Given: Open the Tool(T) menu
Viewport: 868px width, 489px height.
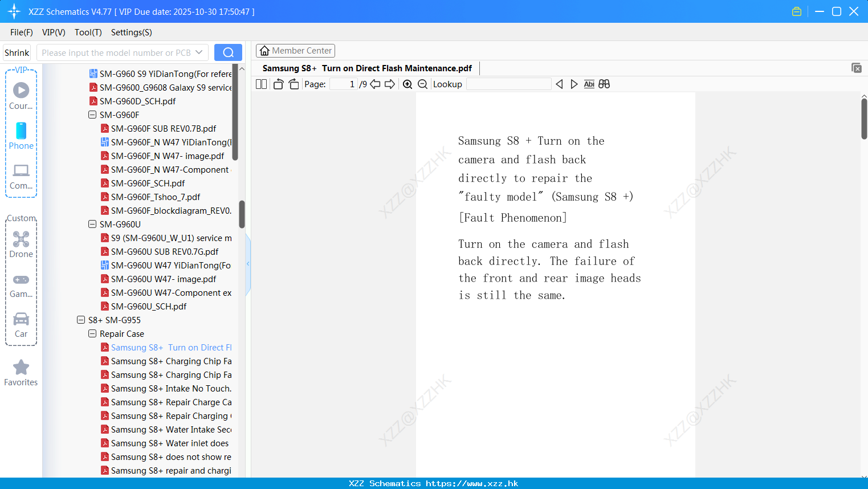Looking at the screenshot, I should coord(88,32).
